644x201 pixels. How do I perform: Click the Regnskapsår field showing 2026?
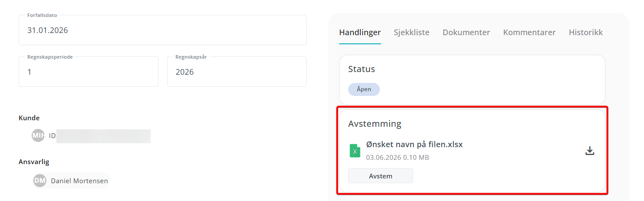237,72
